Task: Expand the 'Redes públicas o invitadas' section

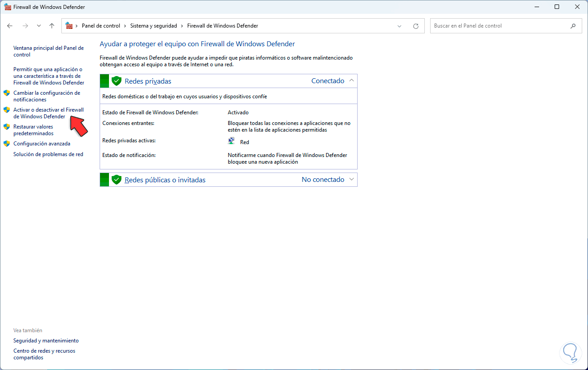Action: pyautogui.click(x=351, y=179)
